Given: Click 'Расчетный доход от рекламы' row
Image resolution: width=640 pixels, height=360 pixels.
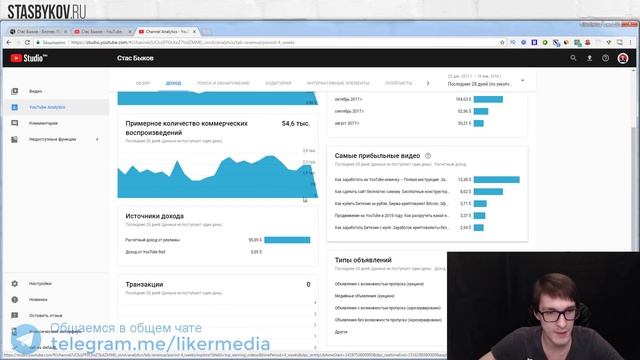Looking at the screenshot, I should tap(218, 240).
